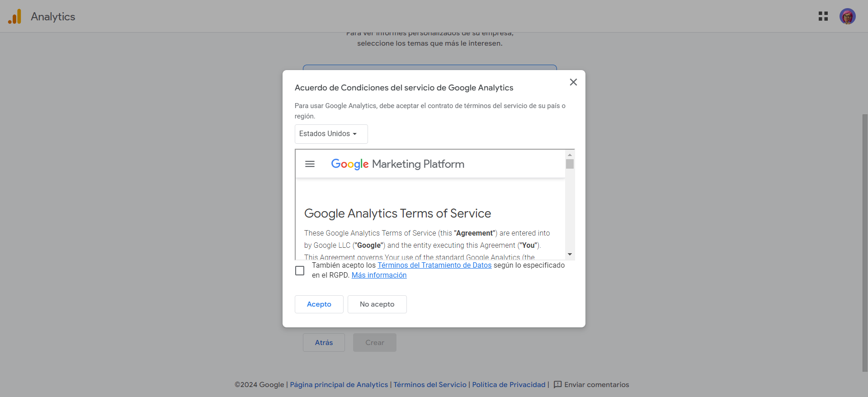
Task: Click the Crear button
Action: pos(375,343)
